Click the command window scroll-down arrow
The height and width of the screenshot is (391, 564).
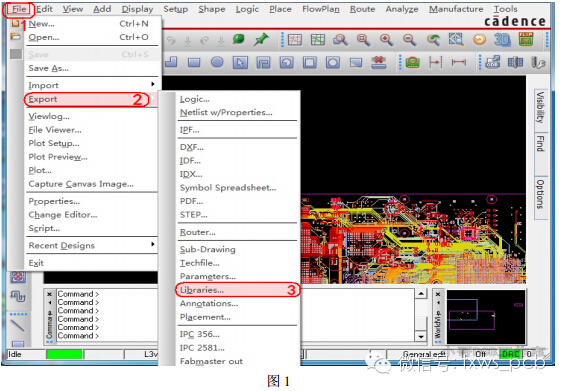pos(421,337)
